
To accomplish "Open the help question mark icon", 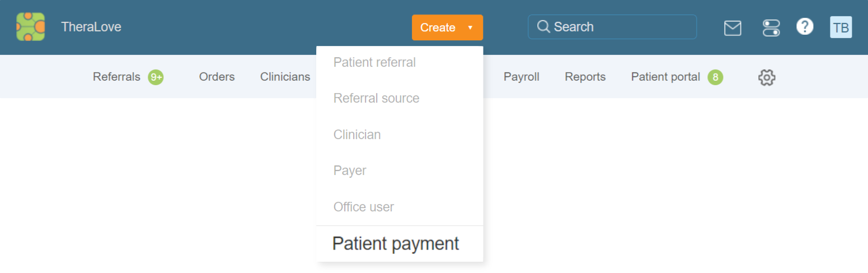I will [x=805, y=26].
